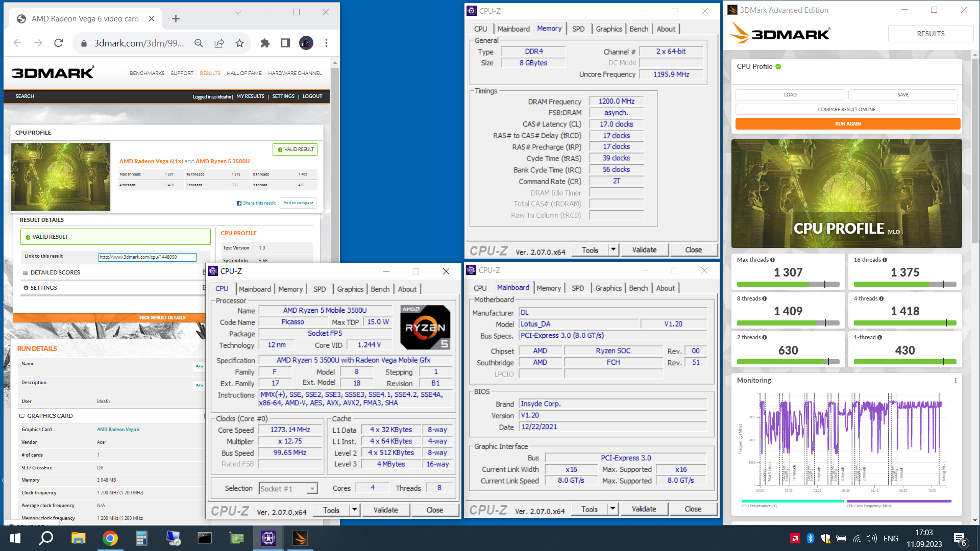Click COMPARE RESULT ONLINE button
Image resolution: width=980 pixels, height=551 pixels.
[846, 109]
